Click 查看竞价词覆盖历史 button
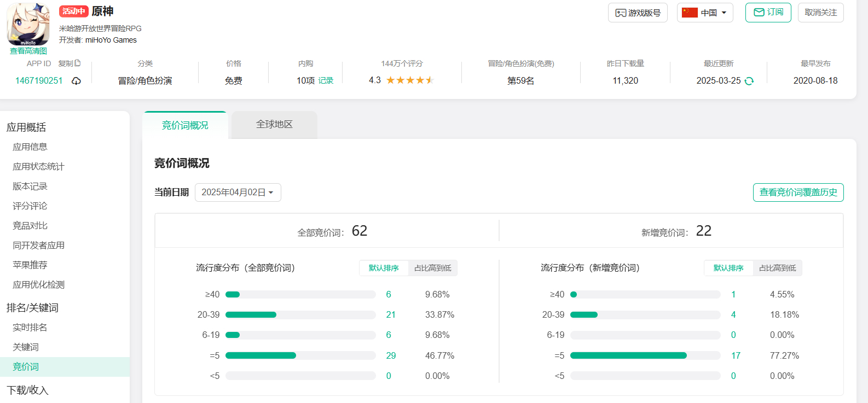This screenshot has width=868, height=403. pos(798,192)
